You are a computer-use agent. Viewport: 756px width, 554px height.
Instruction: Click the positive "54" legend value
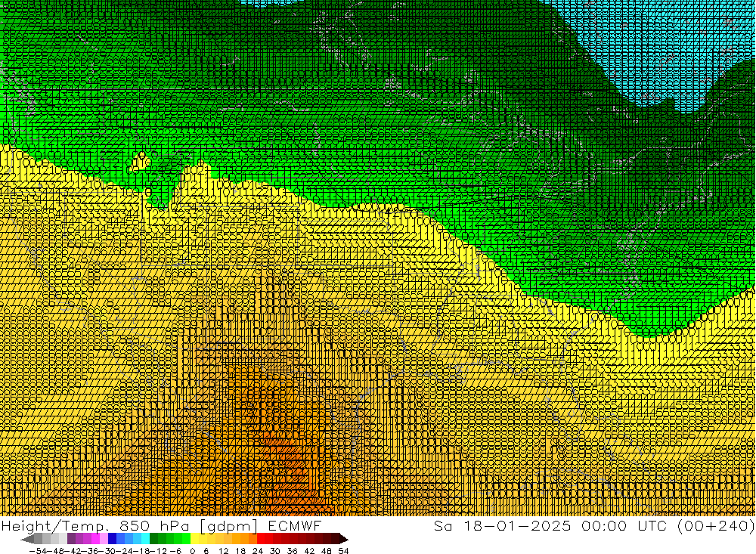tap(343, 551)
